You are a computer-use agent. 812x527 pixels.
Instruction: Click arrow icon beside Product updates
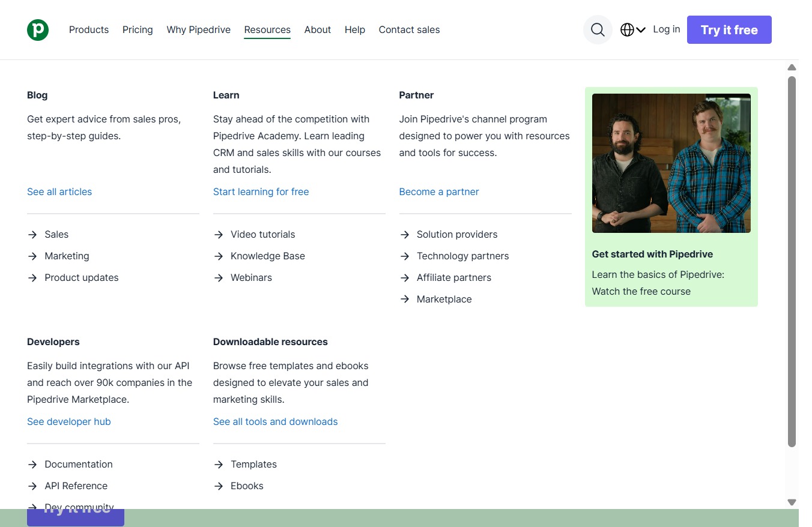point(32,278)
